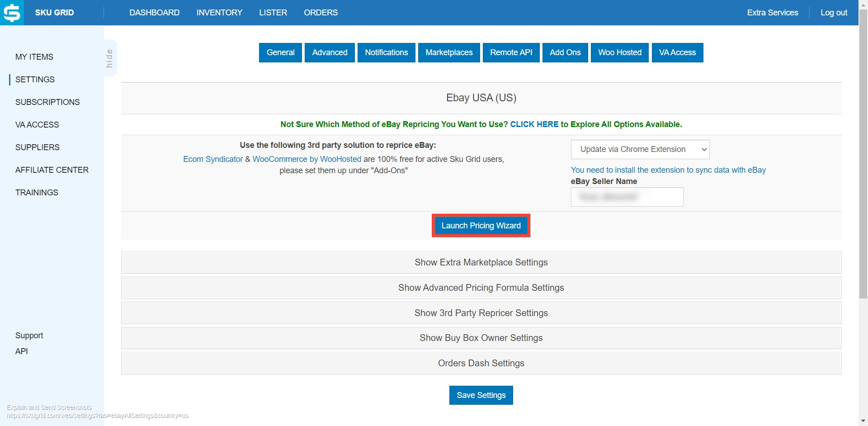This screenshot has height=426, width=868.
Task: Open the LISTER menu
Action: [273, 13]
